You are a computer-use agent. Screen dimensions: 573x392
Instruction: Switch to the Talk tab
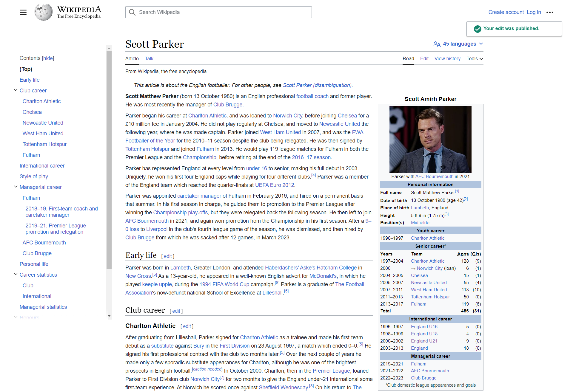pos(149,58)
